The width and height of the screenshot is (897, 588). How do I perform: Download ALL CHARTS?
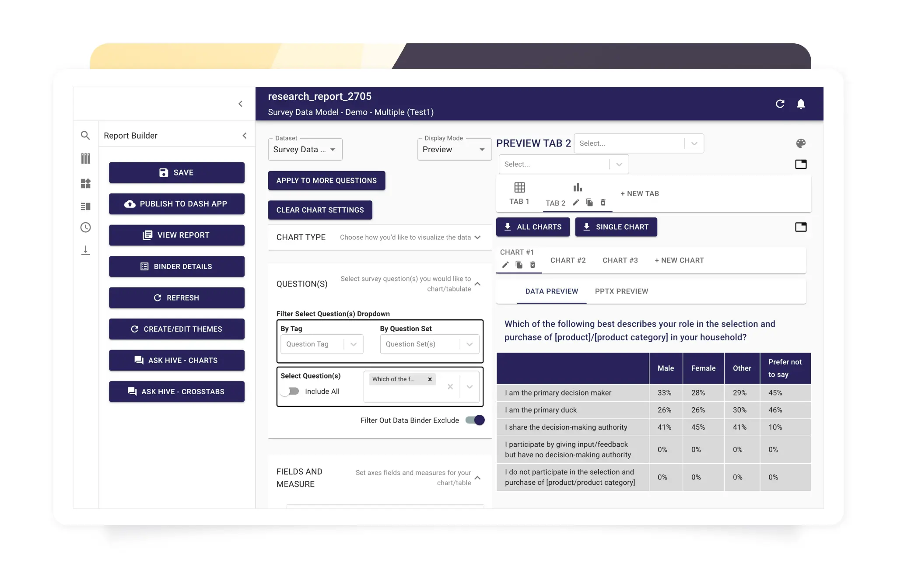click(x=533, y=227)
